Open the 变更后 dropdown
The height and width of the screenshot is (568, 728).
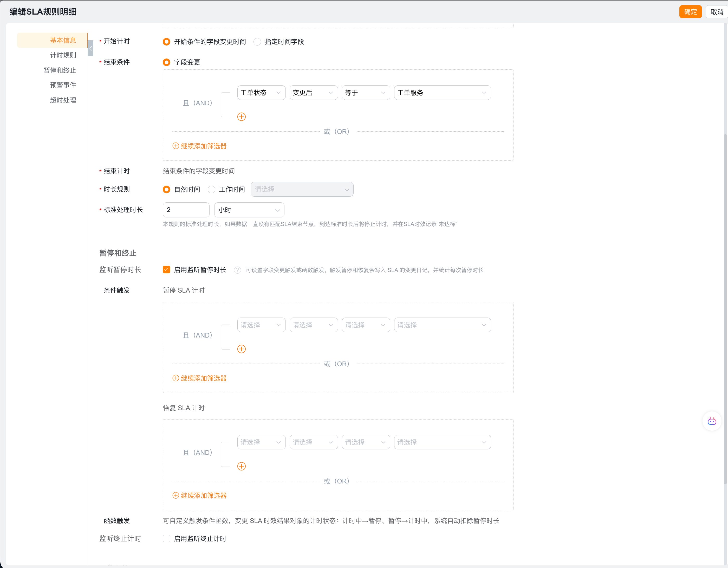click(x=313, y=93)
